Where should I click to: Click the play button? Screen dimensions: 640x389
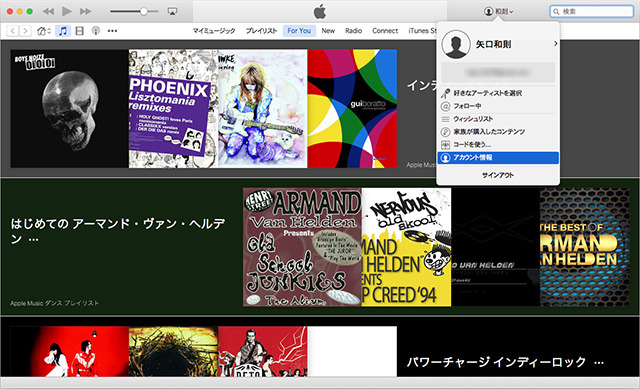pos(67,11)
